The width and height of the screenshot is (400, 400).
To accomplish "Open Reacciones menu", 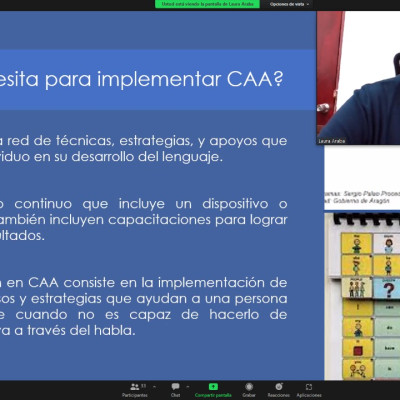I will pos(279,390).
